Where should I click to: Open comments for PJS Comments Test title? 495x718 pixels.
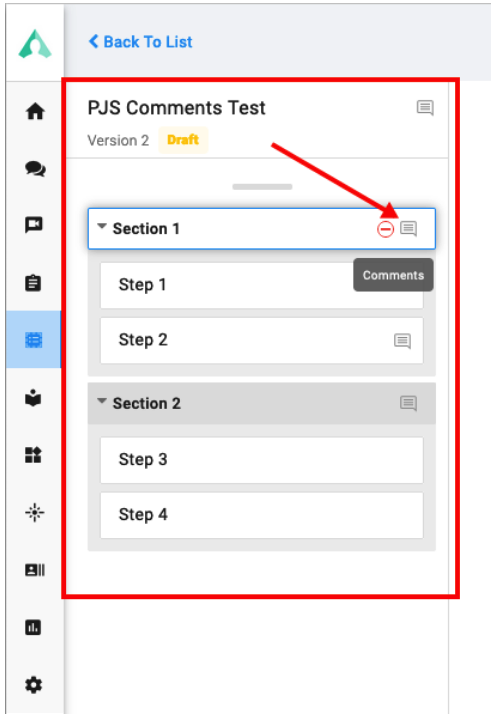pos(425,108)
